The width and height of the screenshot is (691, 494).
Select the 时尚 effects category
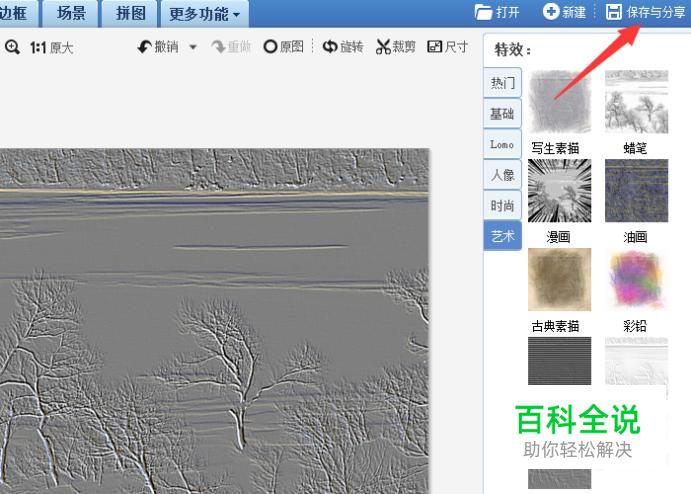pyautogui.click(x=502, y=205)
